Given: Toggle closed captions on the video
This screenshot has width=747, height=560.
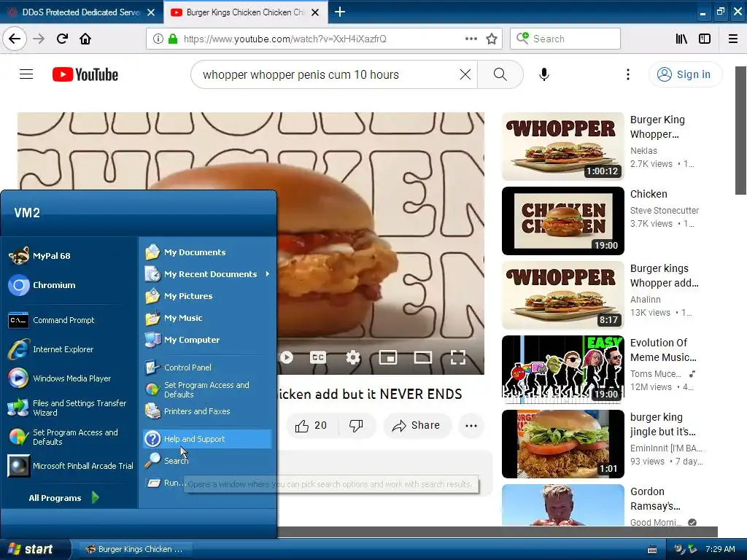Looking at the screenshot, I should pos(318,357).
